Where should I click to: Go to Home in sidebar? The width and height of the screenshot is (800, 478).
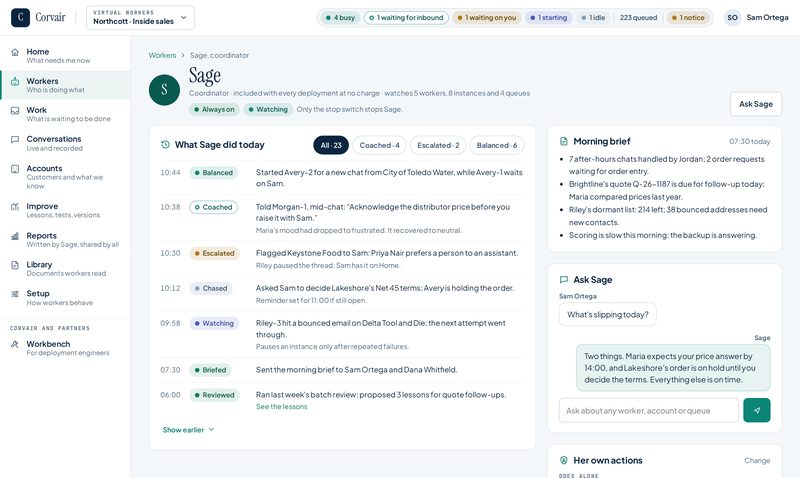(x=65, y=56)
